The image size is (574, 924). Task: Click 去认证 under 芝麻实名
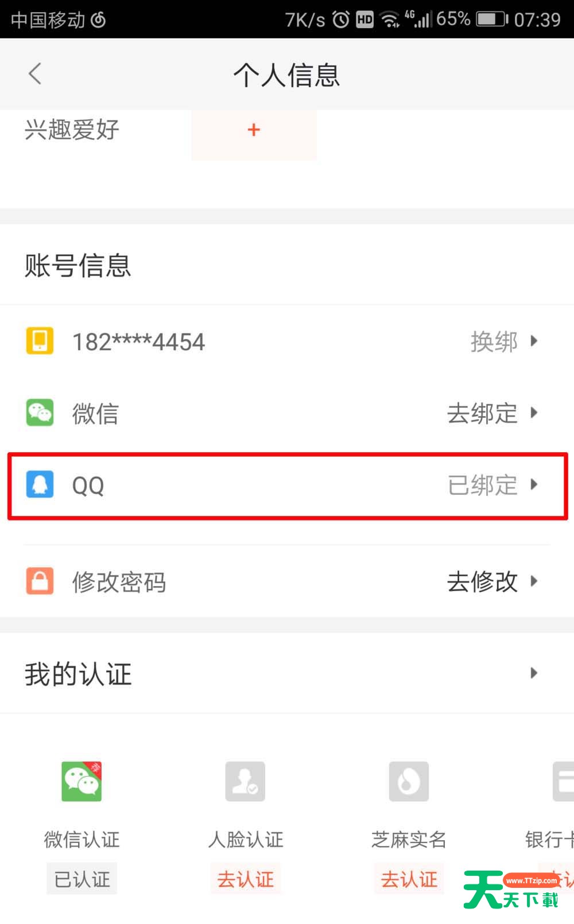(409, 878)
